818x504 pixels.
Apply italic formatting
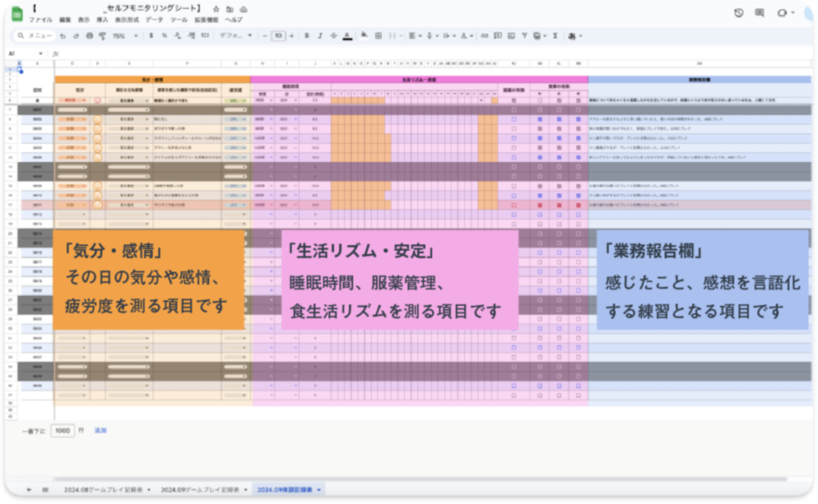pyautogui.click(x=320, y=36)
